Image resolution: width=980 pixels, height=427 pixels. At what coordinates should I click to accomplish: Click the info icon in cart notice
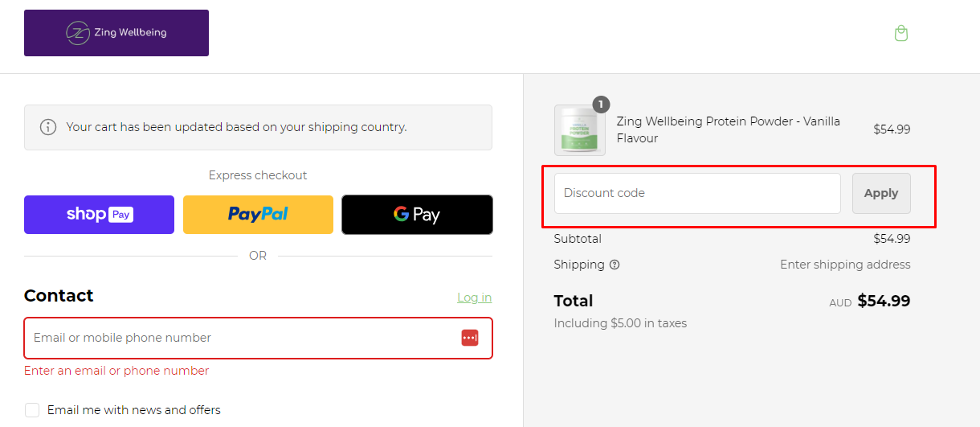click(x=48, y=127)
